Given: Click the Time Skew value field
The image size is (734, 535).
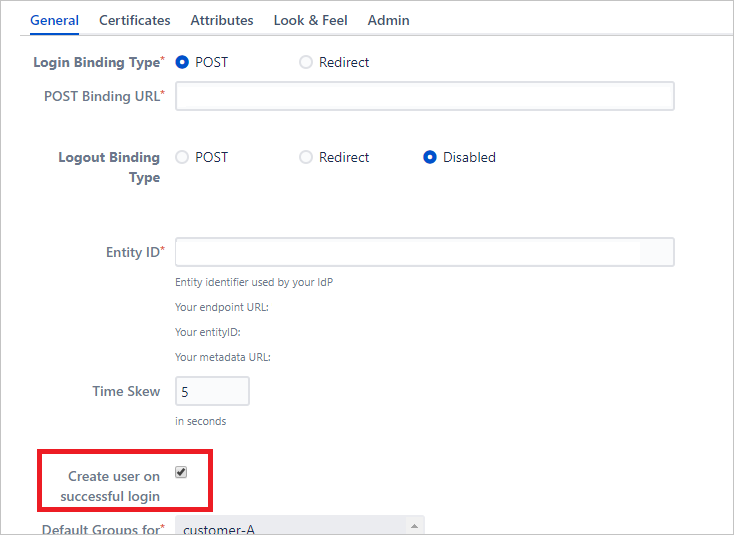Looking at the screenshot, I should (213, 391).
